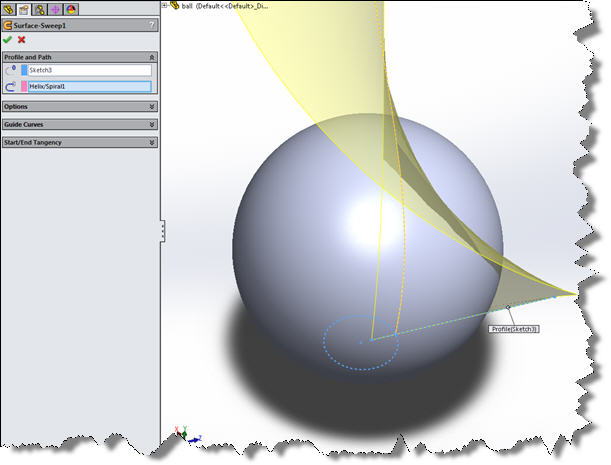Expand the Guide Curves section
The width and height of the screenshot is (611, 465).
coord(151,124)
